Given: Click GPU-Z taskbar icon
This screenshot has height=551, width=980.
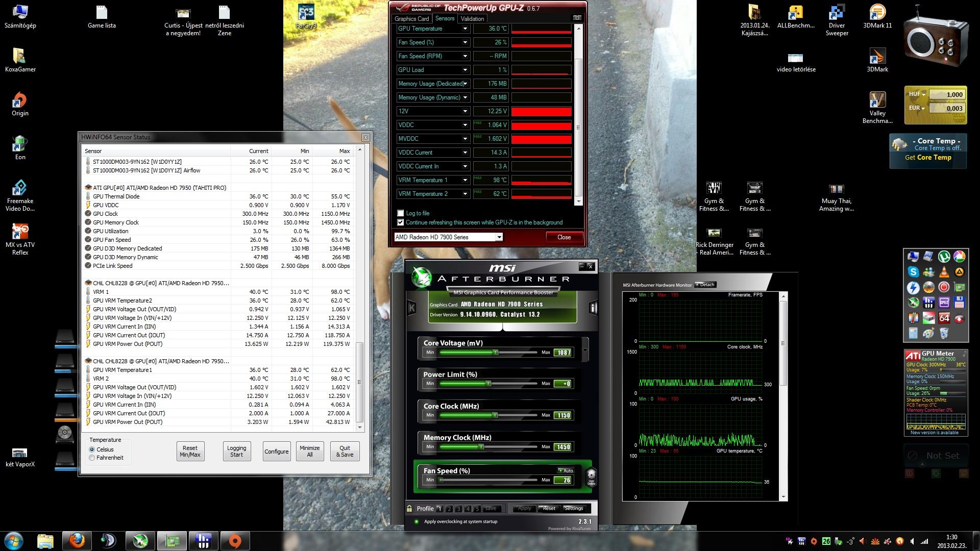Looking at the screenshot, I should pyautogui.click(x=172, y=541).
